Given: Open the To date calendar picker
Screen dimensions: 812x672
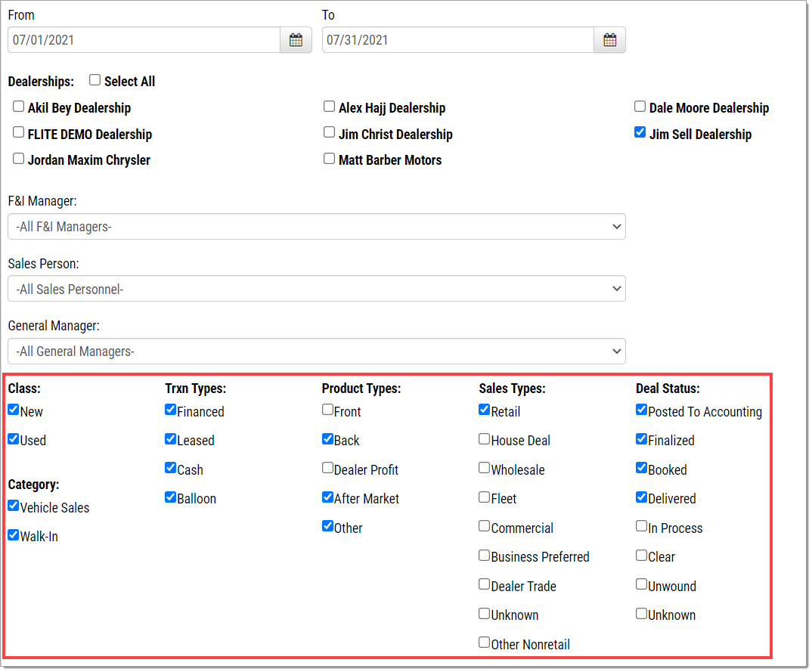Looking at the screenshot, I should (x=609, y=40).
